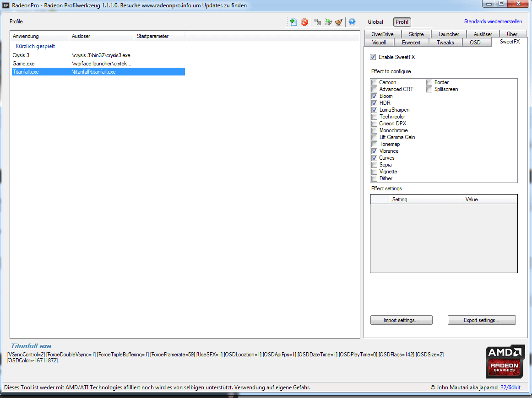Click the gear and chip settings icon
Screen dimensions: 532x398
coord(318,22)
